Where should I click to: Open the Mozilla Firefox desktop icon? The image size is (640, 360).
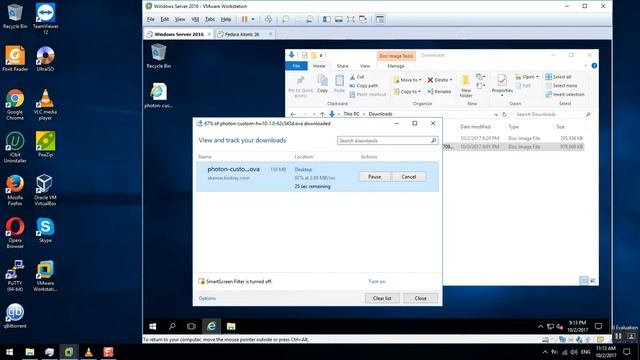[x=15, y=190]
